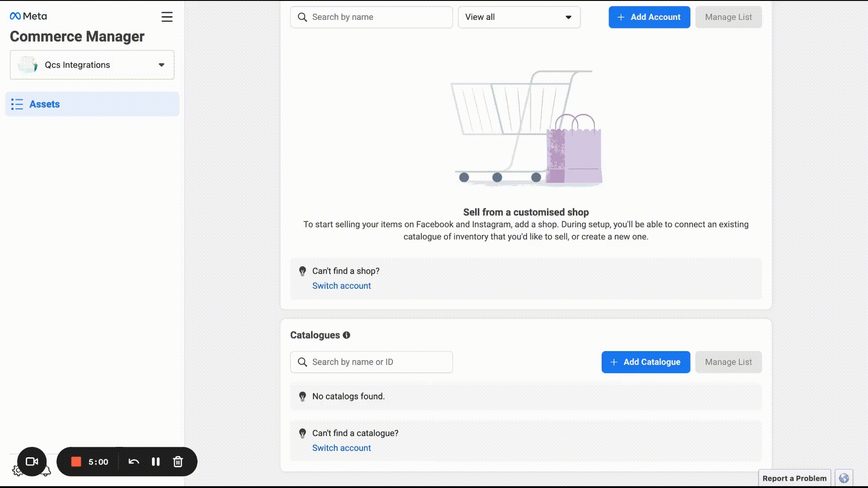Click the camera icon on the recorder
868x488 pixels.
(x=32, y=461)
